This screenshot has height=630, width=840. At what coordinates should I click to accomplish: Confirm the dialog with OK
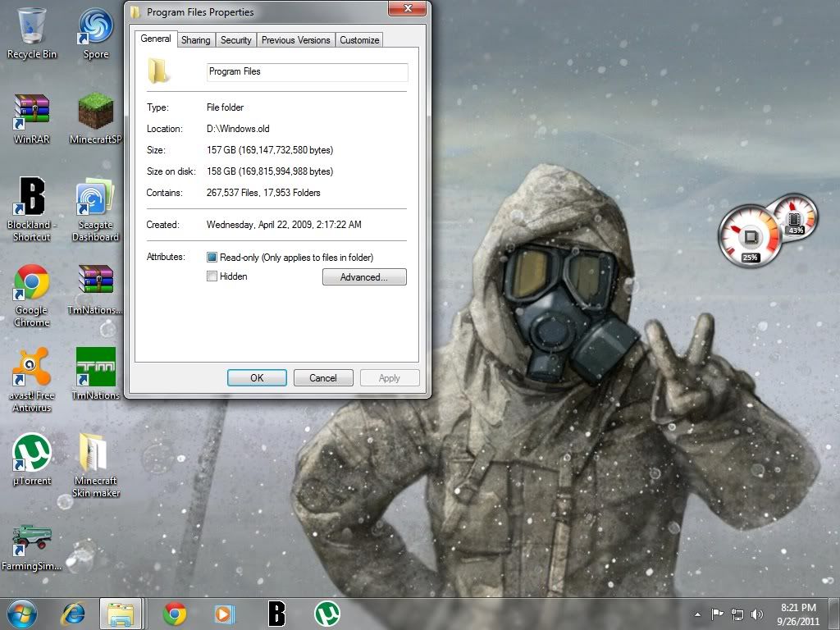tap(257, 377)
